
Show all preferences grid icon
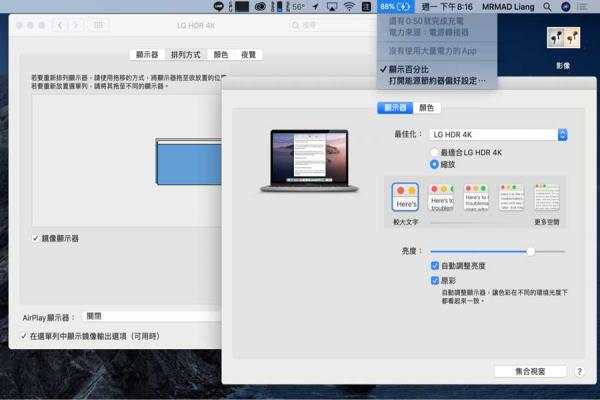99,26
